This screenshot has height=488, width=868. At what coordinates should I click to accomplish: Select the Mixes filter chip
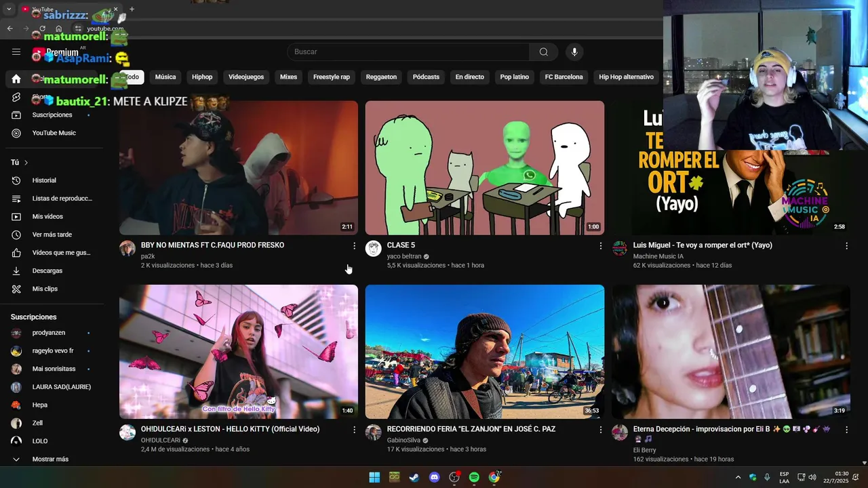pos(289,77)
